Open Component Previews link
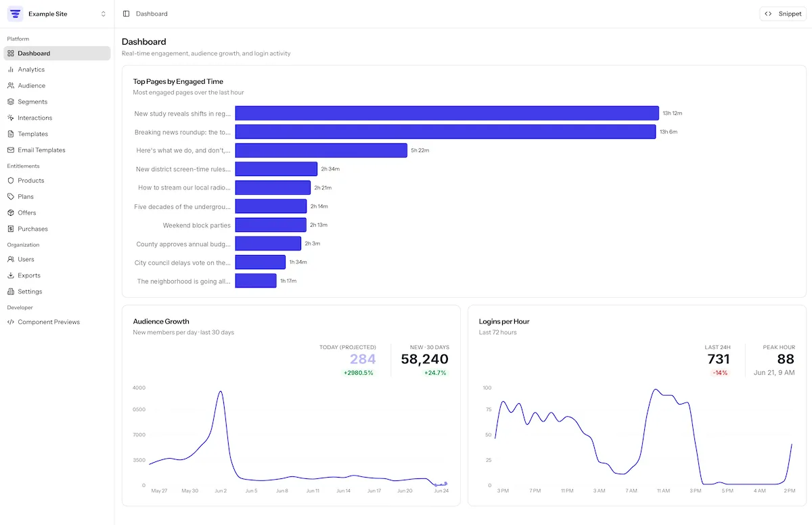The height and width of the screenshot is (525, 812). (57, 322)
